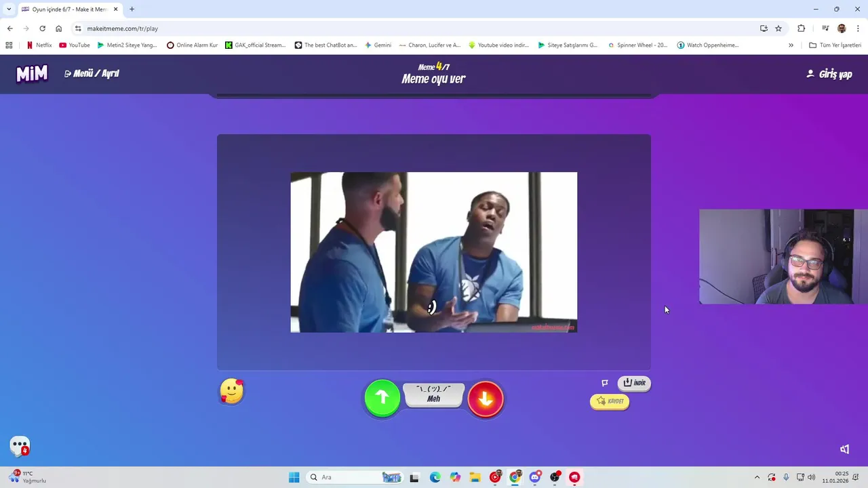Open the Siteye Satışlarımı bookmark
Image resolution: width=868 pixels, height=488 pixels.
click(x=568, y=45)
